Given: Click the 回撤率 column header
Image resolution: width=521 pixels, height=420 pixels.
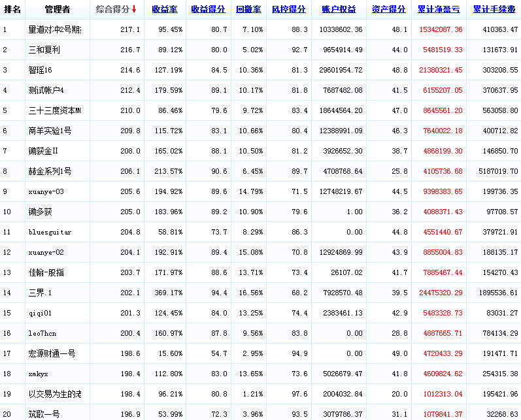Looking at the screenshot, I should click(248, 10).
